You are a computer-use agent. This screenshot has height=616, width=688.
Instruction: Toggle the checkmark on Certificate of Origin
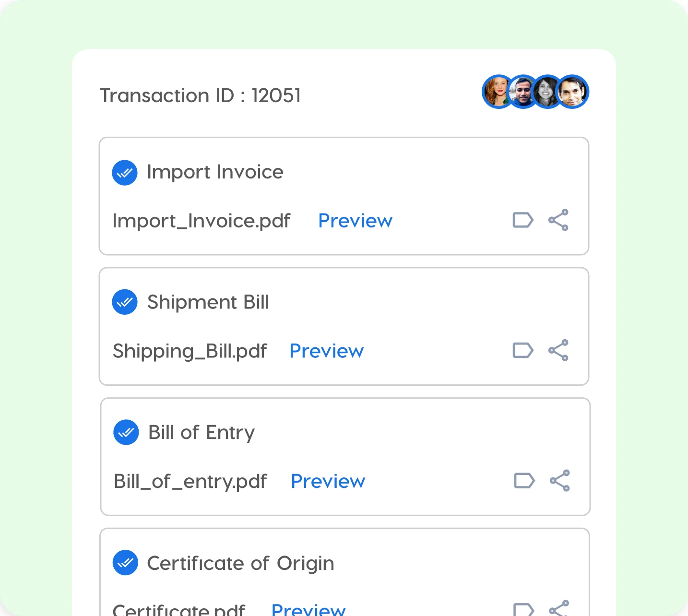click(x=125, y=563)
